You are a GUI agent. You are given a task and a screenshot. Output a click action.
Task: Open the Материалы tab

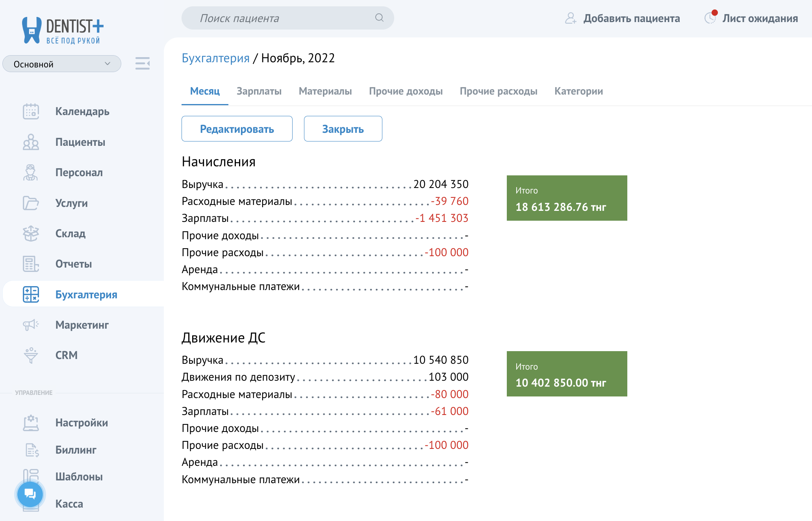point(325,91)
